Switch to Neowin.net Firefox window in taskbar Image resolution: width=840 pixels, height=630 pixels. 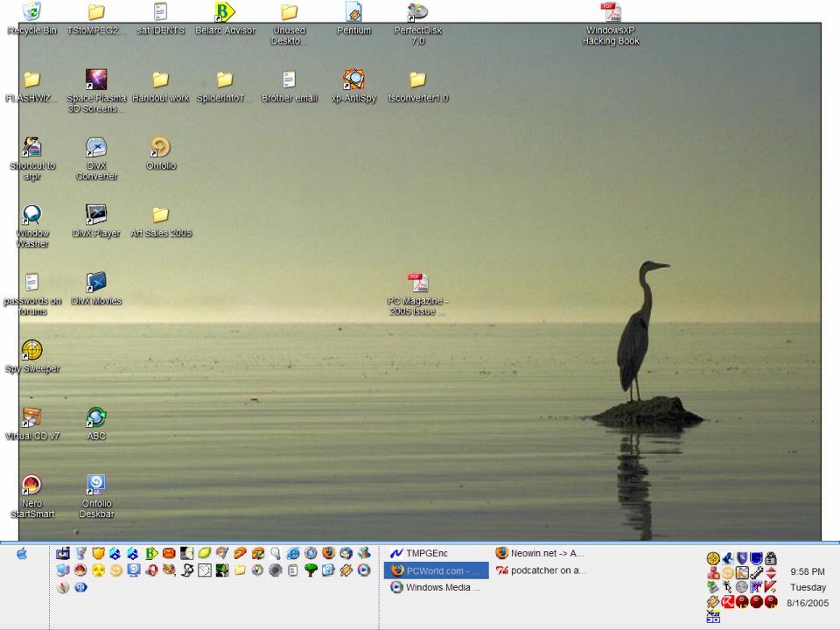pyautogui.click(x=540, y=553)
